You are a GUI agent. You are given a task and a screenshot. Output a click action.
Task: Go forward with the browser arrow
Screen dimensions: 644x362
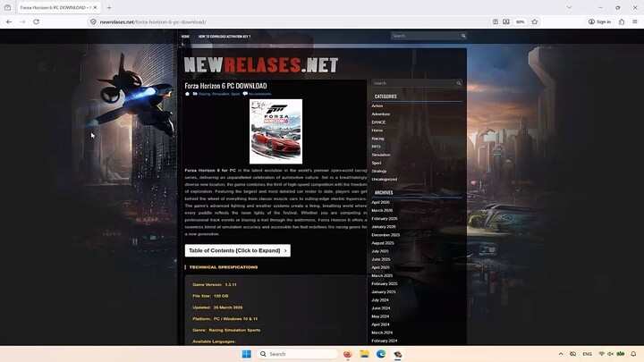coord(22,21)
